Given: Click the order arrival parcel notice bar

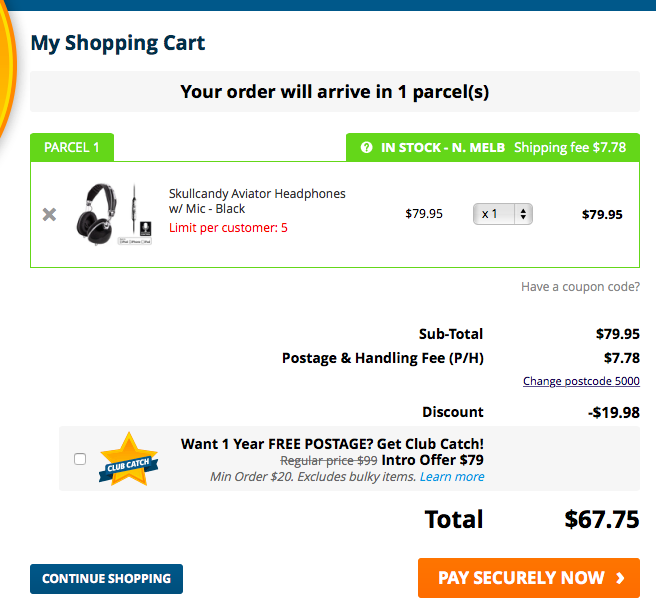Looking at the screenshot, I should click(335, 92).
